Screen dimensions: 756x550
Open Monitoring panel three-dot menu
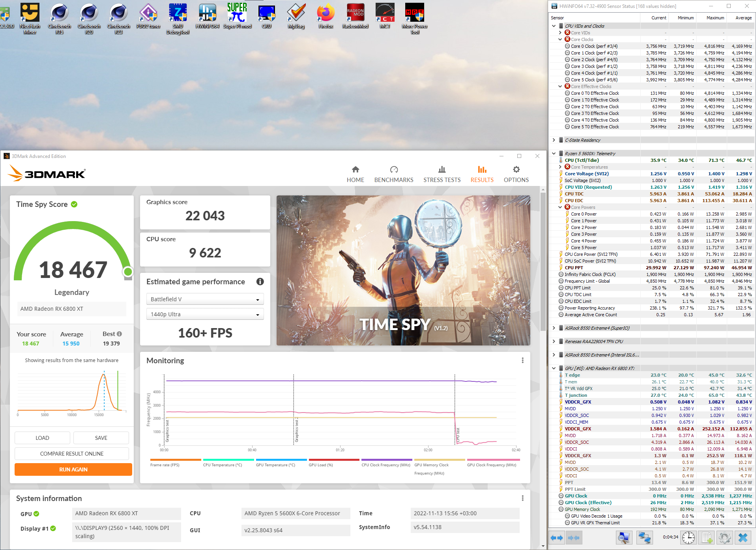pyautogui.click(x=523, y=360)
